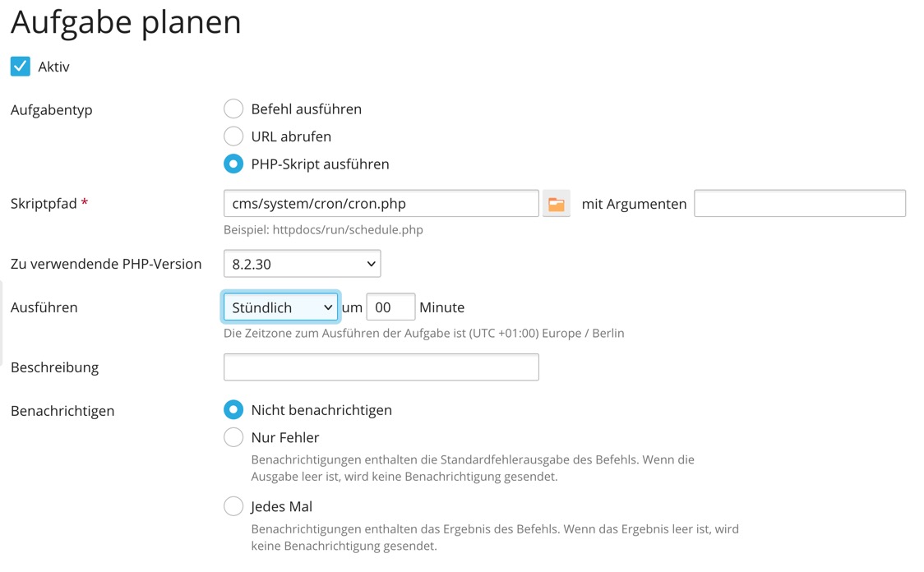Screen dimensions: 924x572
Task: Click the Aufgabe planen page heading
Action: tap(126, 22)
